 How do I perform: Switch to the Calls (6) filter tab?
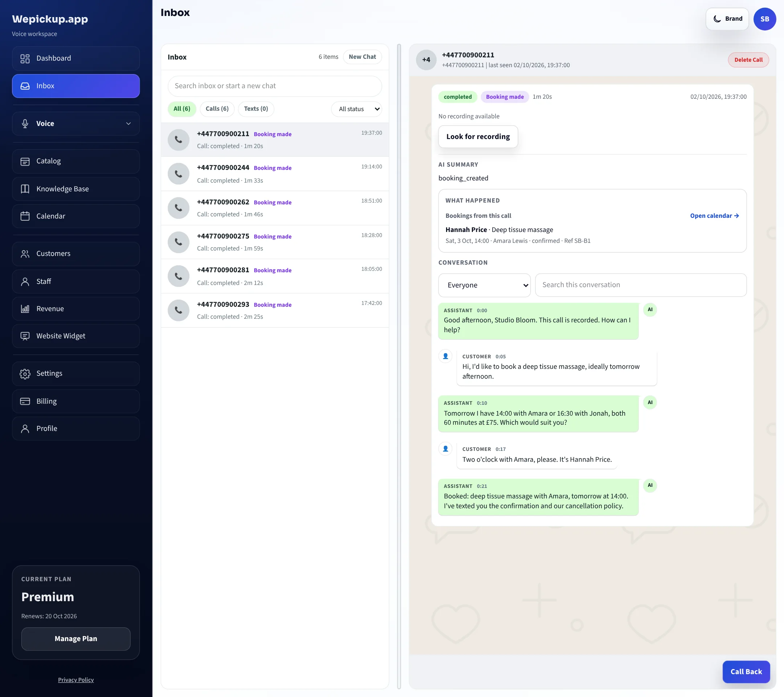217,109
